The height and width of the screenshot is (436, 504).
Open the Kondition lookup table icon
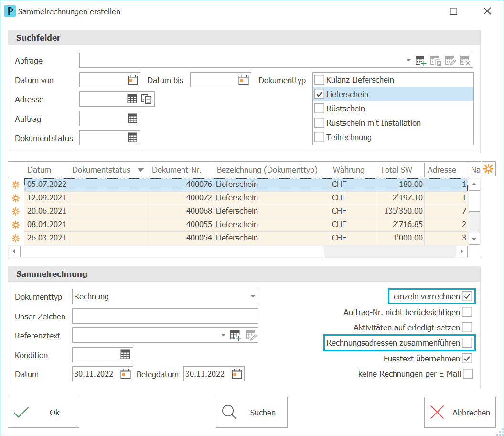125,355
